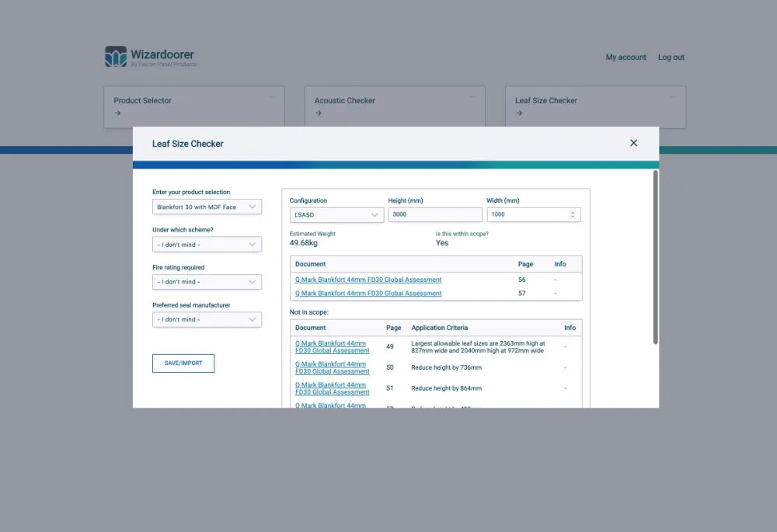Open the page 56 Q Mark Blankfort document link
Image resolution: width=777 pixels, height=532 pixels.
[368, 280]
